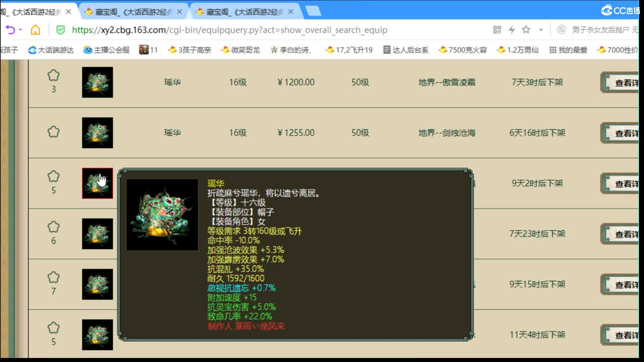The height and width of the screenshot is (362, 644).
Task: Open the 3孩子高亲 bookmark
Action: click(190, 50)
